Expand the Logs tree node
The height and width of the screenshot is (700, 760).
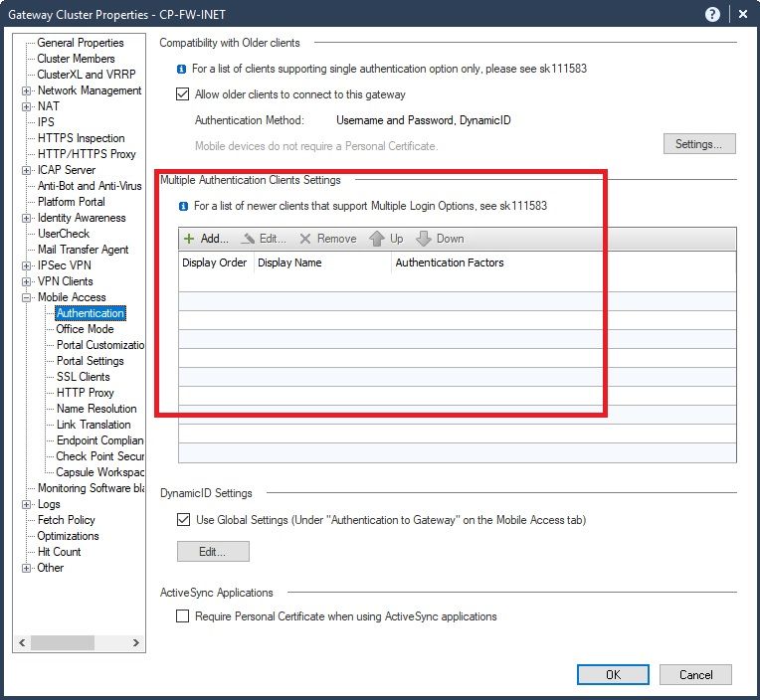tap(26, 504)
